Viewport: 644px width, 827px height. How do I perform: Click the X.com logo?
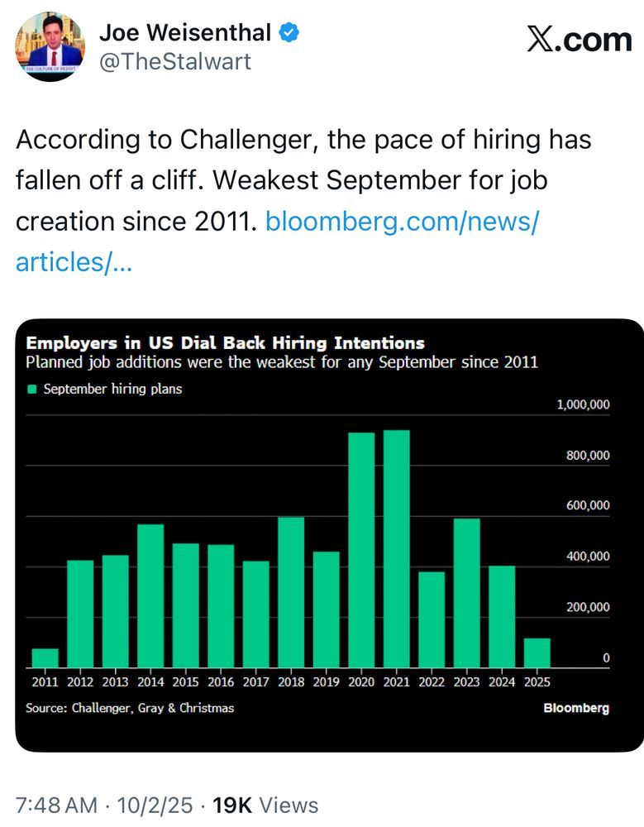pyautogui.click(x=580, y=40)
